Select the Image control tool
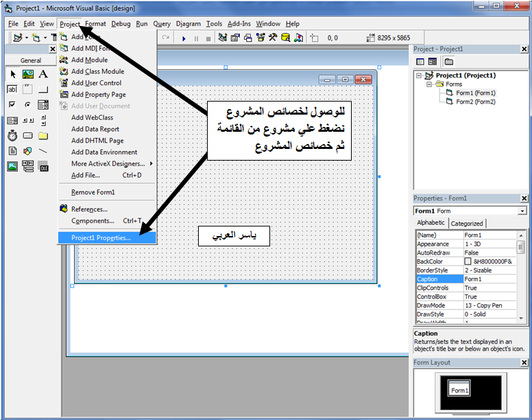The width and height of the screenshot is (532, 420). pos(12,166)
